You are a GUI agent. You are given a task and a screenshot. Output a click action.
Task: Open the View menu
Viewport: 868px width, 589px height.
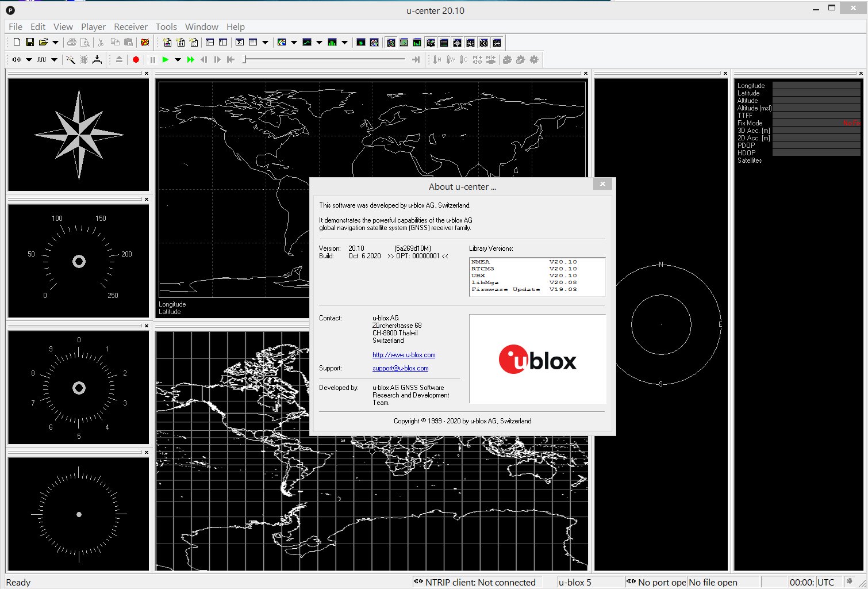coord(63,26)
